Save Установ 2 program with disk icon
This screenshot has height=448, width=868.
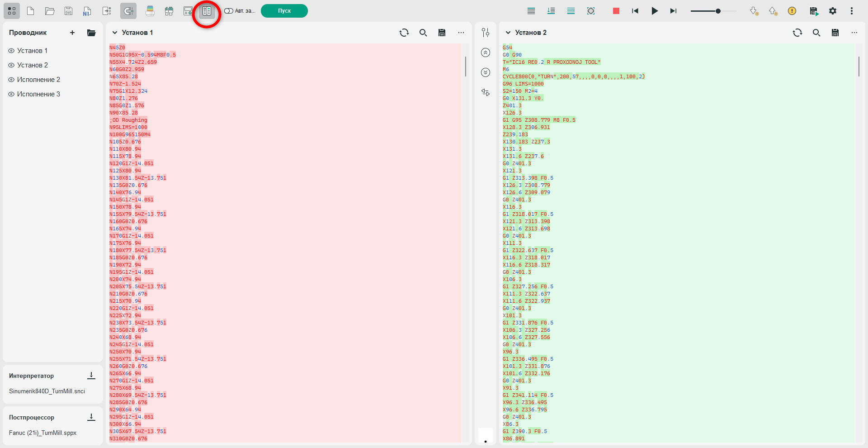835,33
